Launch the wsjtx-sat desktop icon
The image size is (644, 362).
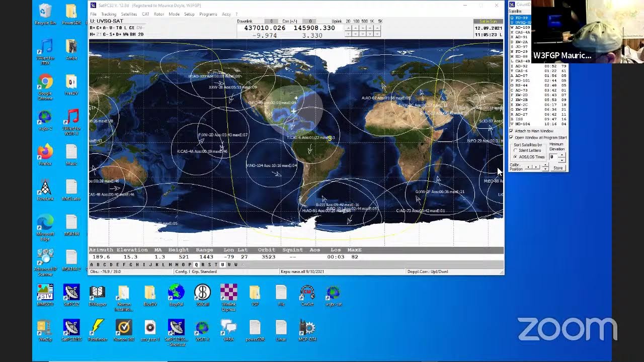tap(333, 295)
